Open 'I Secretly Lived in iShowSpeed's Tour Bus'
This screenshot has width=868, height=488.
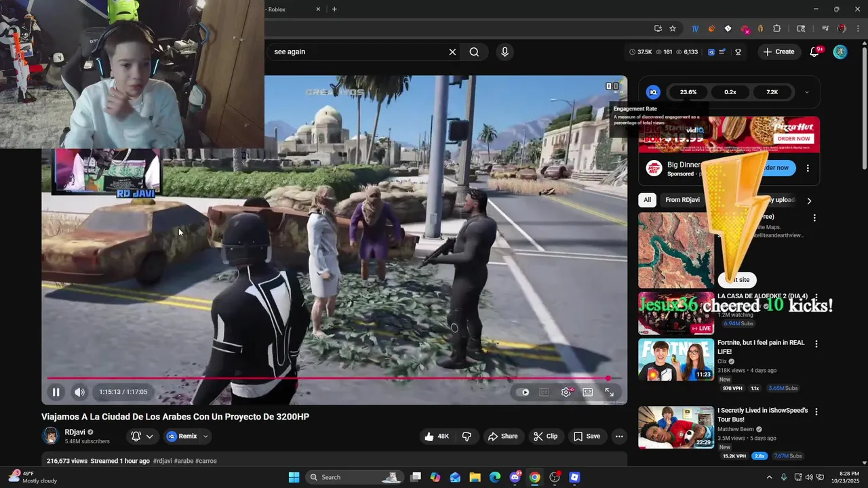[x=763, y=415]
